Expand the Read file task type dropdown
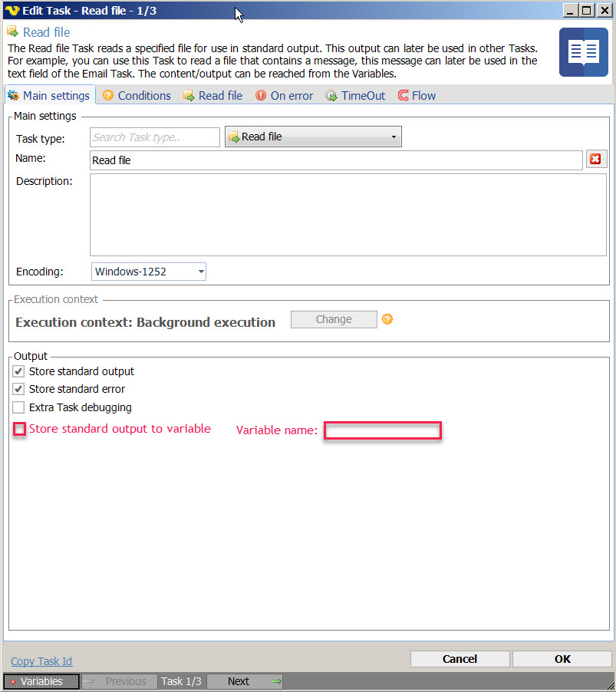This screenshot has height=692, width=616. (x=313, y=137)
